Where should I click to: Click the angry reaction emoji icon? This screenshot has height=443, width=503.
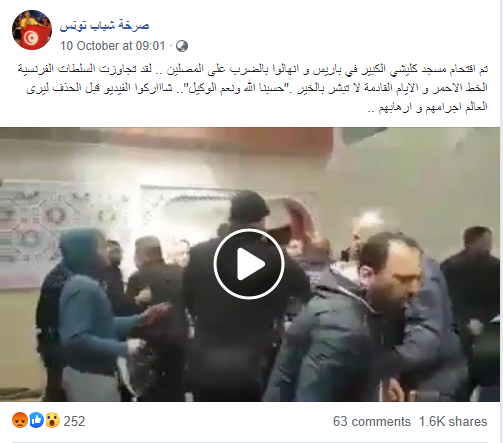point(20,420)
